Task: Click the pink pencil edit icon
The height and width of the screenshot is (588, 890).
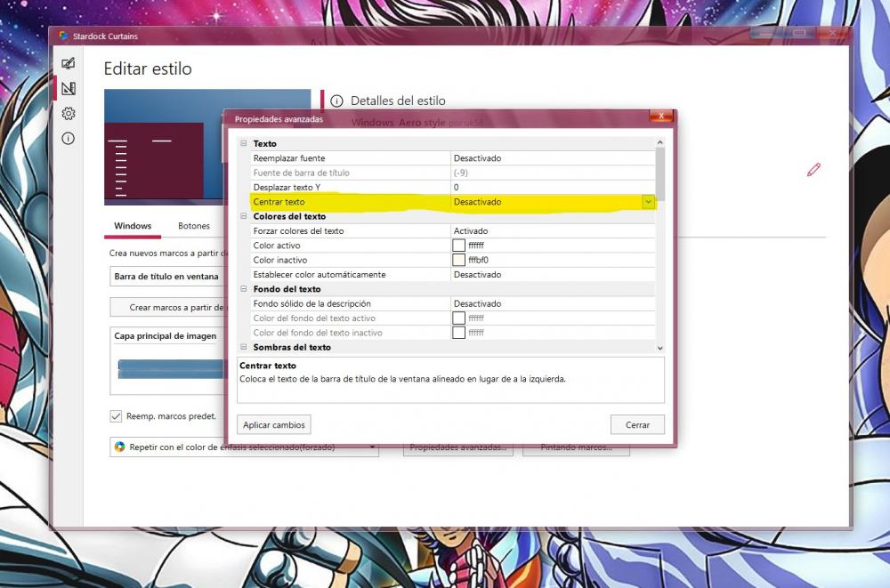Action: click(x=813, y=170)
